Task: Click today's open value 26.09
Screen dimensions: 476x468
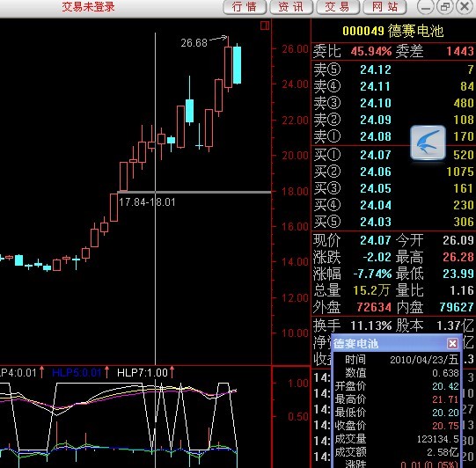Action: tap(458, 240)
